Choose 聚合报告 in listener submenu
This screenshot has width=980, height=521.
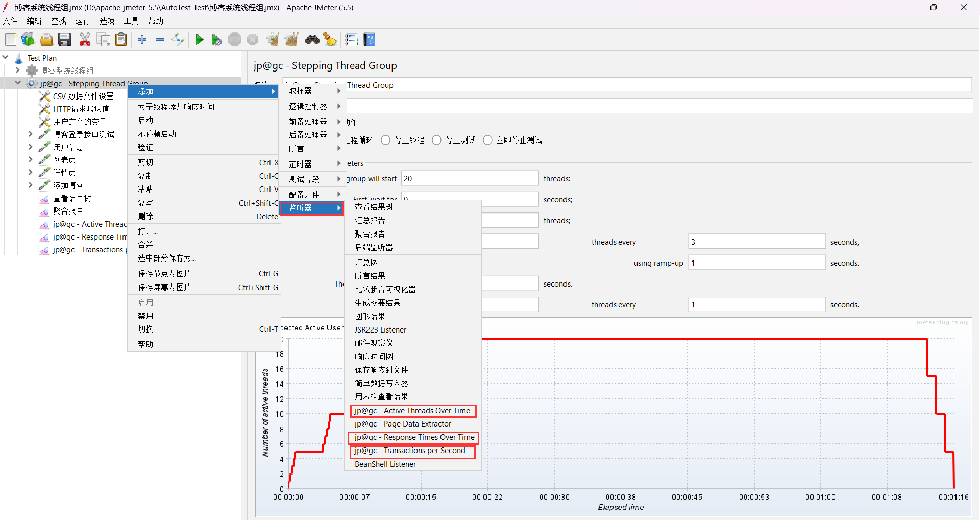(x=412, y=234)
